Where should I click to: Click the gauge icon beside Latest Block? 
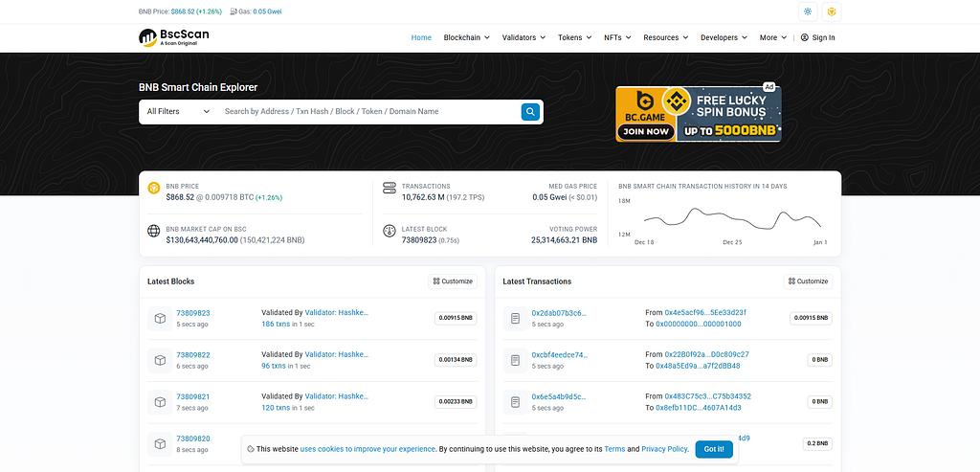390,231
